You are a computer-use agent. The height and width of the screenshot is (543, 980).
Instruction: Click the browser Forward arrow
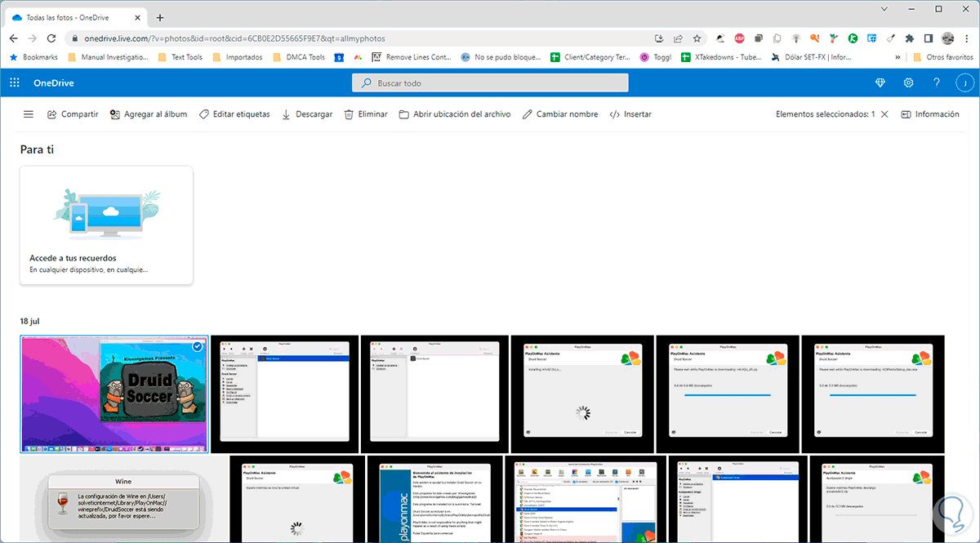[x=33, y=38]
